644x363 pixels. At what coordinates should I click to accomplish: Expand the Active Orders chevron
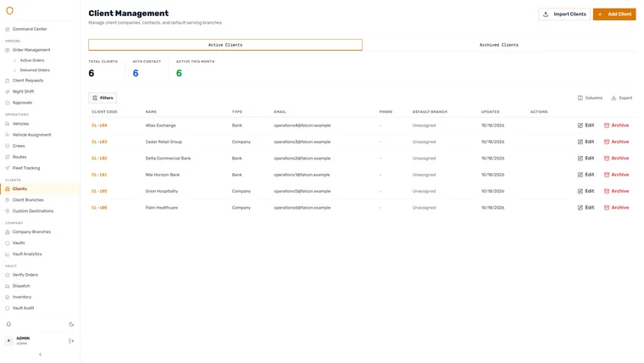point(14,60)
